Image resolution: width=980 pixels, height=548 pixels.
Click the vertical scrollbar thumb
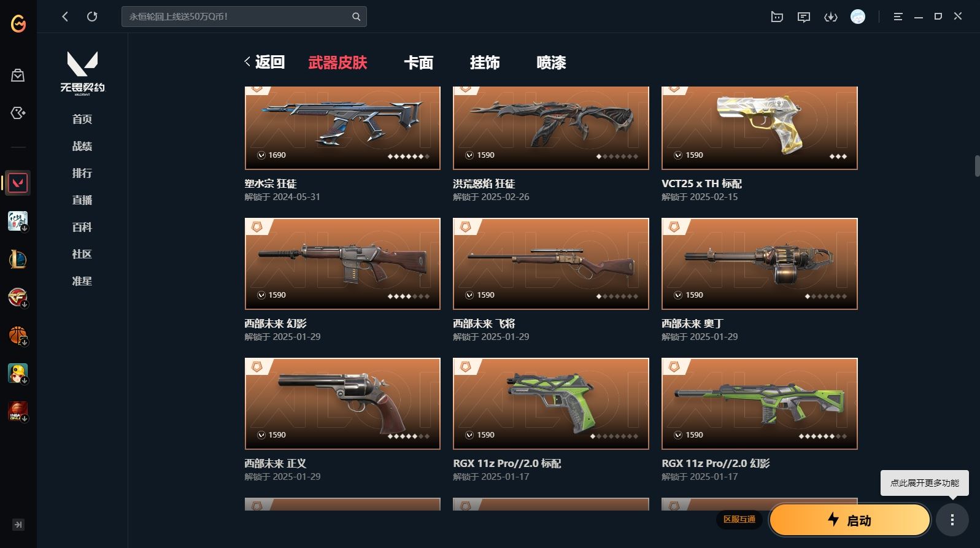click(x=977, y=166)
